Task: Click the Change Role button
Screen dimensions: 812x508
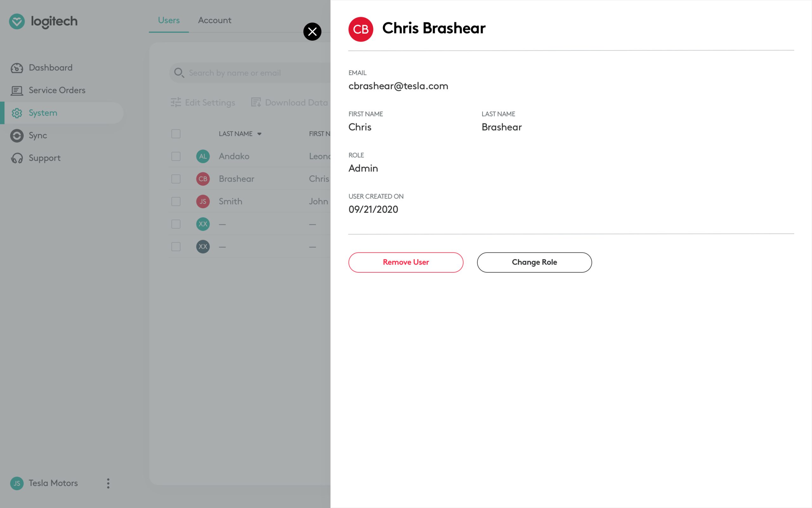Action: pyautogui.click(x=534, y=262)
